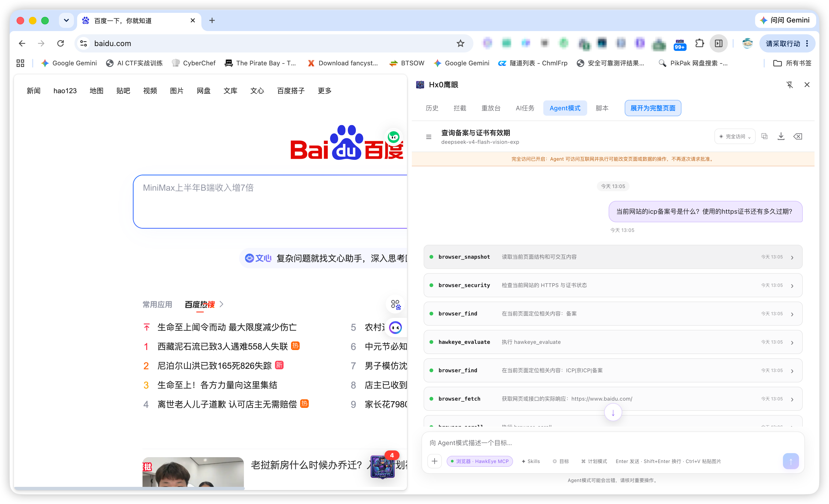Unpin the Hx0鹰眼 side panel
The image size is (829, 504).
pyautogui.click(x=790, y=85)
